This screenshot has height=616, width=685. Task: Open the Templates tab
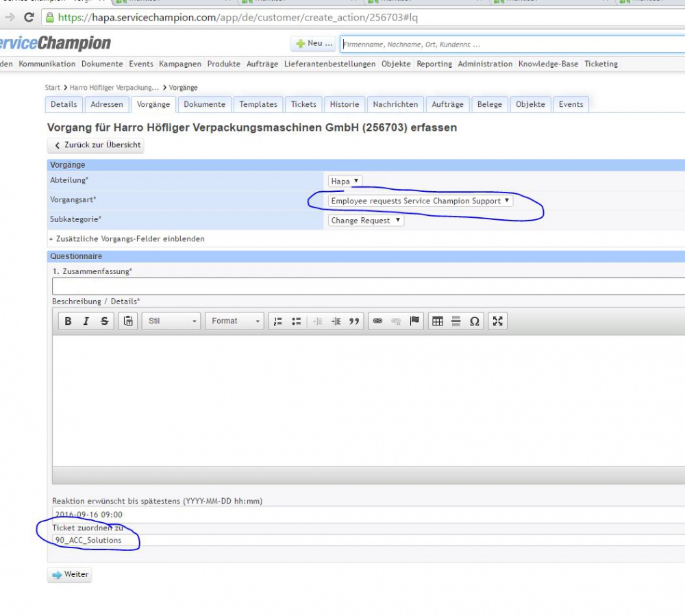point(258,104)
